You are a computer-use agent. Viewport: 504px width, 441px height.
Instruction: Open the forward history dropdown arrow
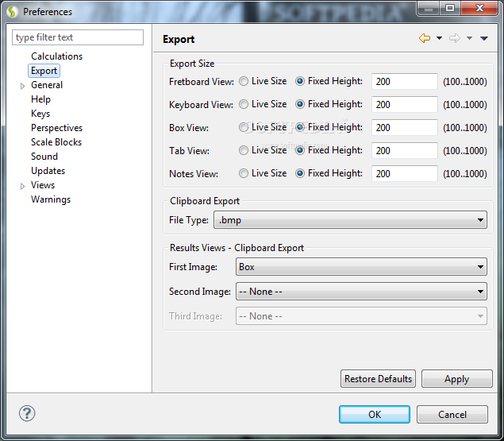coord(469,38)
